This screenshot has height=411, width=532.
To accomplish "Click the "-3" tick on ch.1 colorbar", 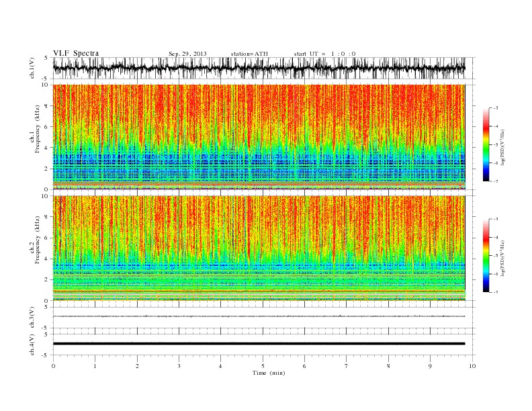I will (496, 108).
